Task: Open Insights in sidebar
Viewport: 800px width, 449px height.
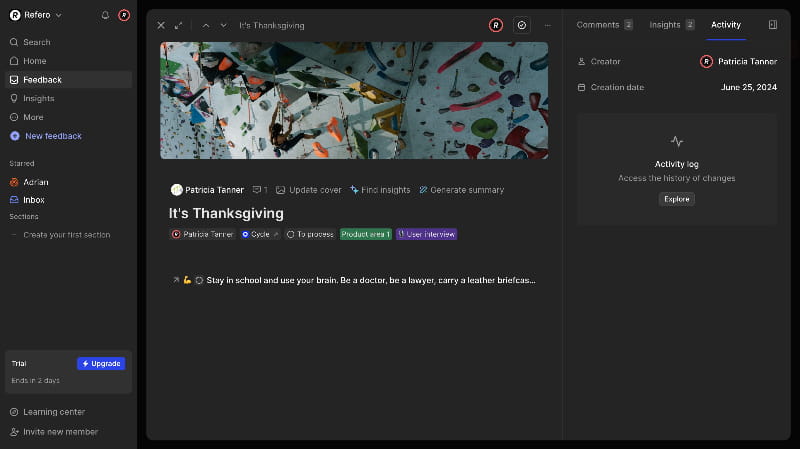Action: [x=68, y=98]
